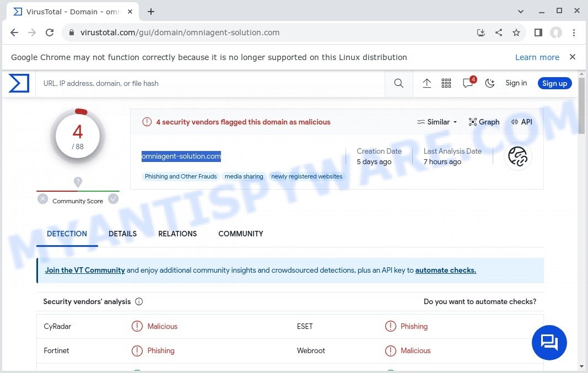Expand the Similar dropdown
The width and height of the screenshot is (588, 373).
(437, 122)
